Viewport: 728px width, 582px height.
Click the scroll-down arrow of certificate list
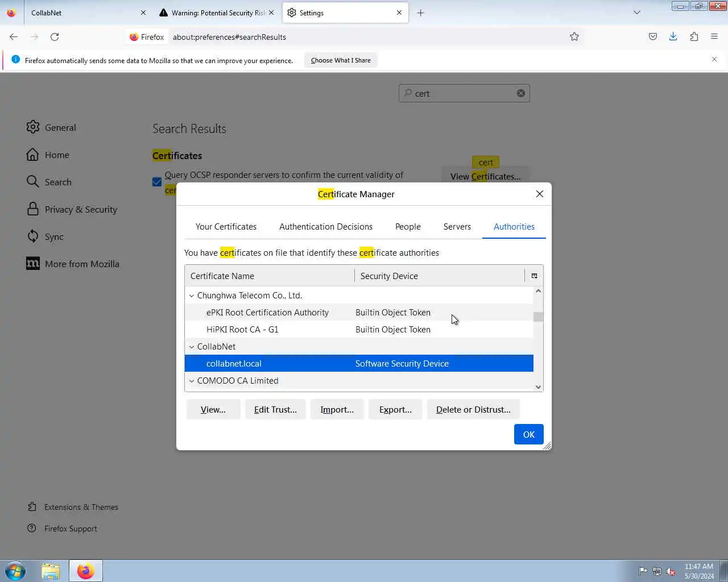[538, 387]
